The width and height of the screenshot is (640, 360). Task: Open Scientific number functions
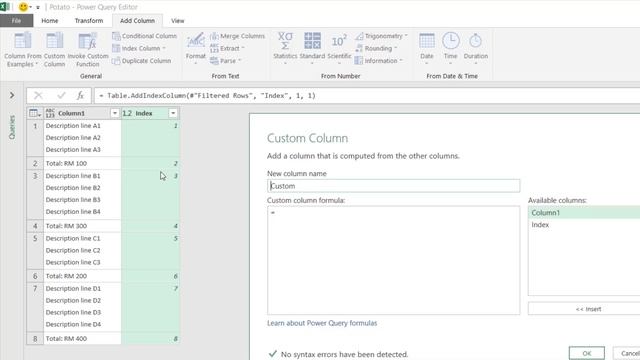339,49
